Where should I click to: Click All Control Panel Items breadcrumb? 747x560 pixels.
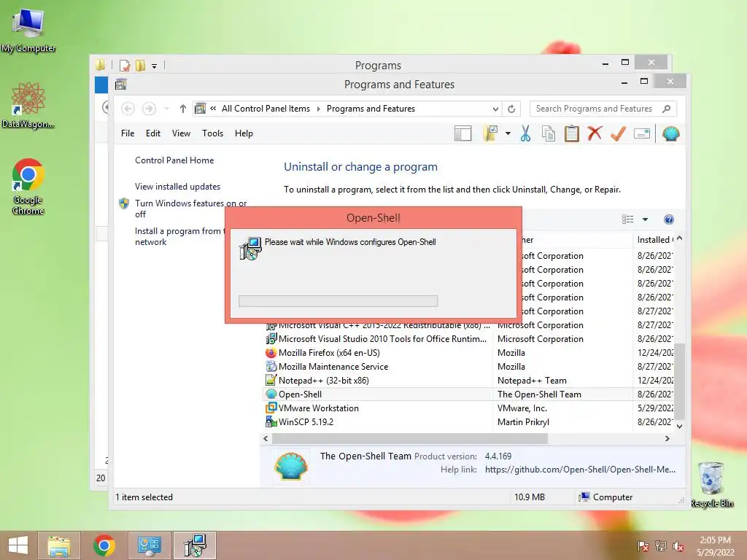coord(266,109)
